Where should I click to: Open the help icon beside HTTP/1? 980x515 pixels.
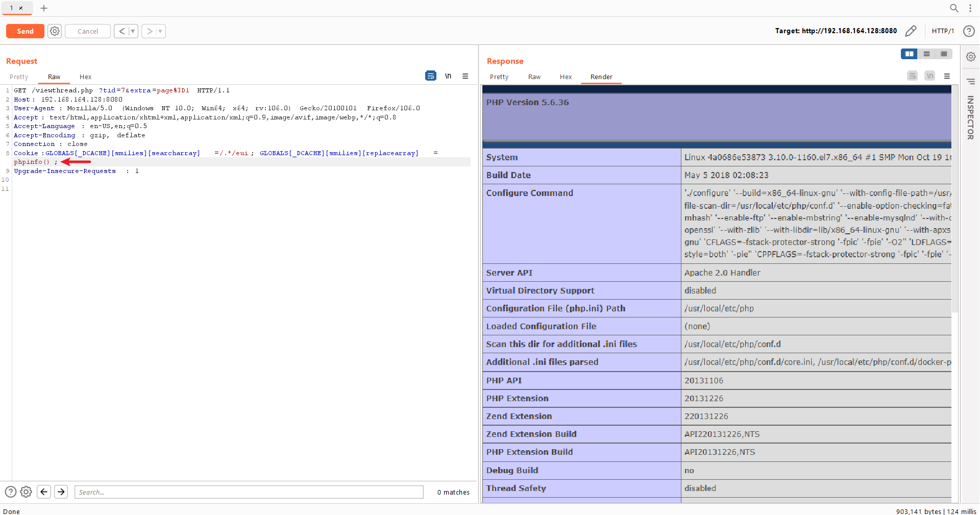coord(968,31)
